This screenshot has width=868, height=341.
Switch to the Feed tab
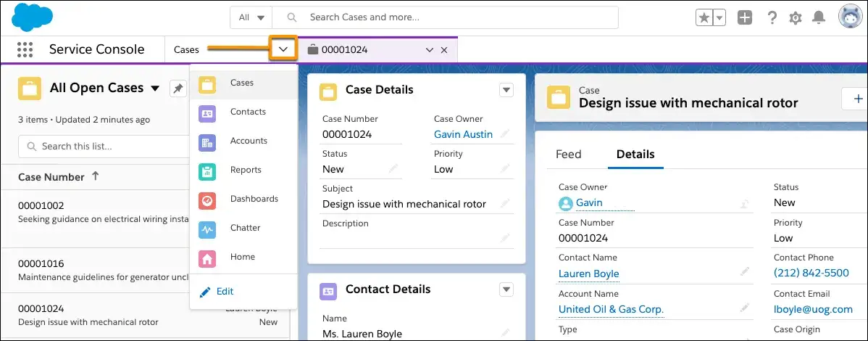point(568,154)
